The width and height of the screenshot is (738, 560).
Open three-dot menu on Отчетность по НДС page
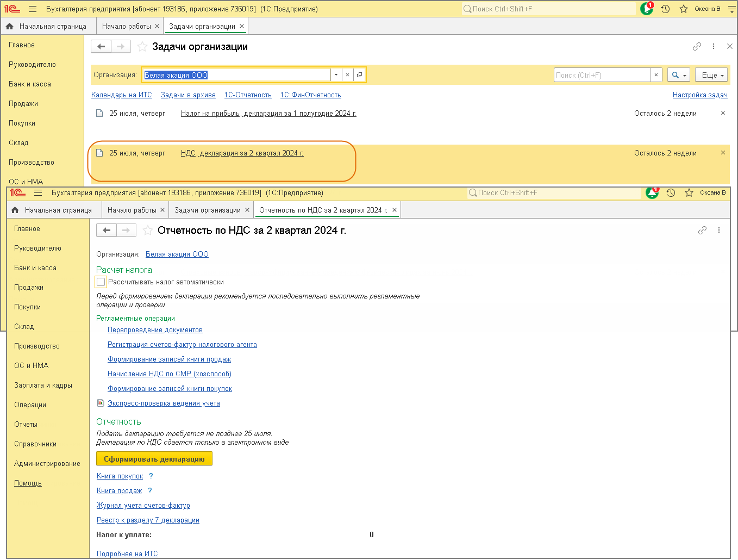[719, 231]
